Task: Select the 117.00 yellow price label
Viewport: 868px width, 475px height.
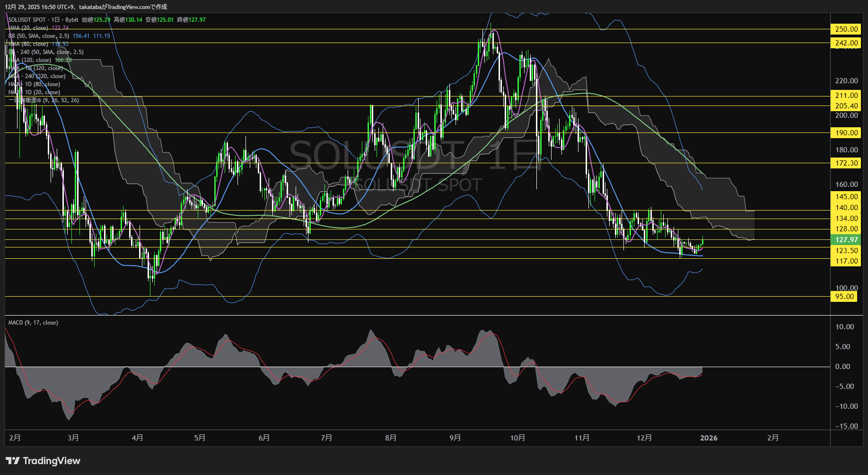Action: (x=846, y=261)
